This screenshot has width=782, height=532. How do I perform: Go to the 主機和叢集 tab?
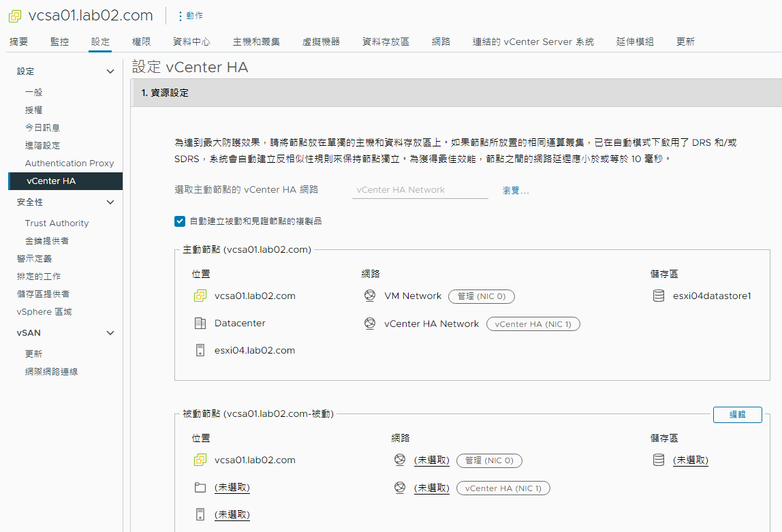[x=256, y=42]
